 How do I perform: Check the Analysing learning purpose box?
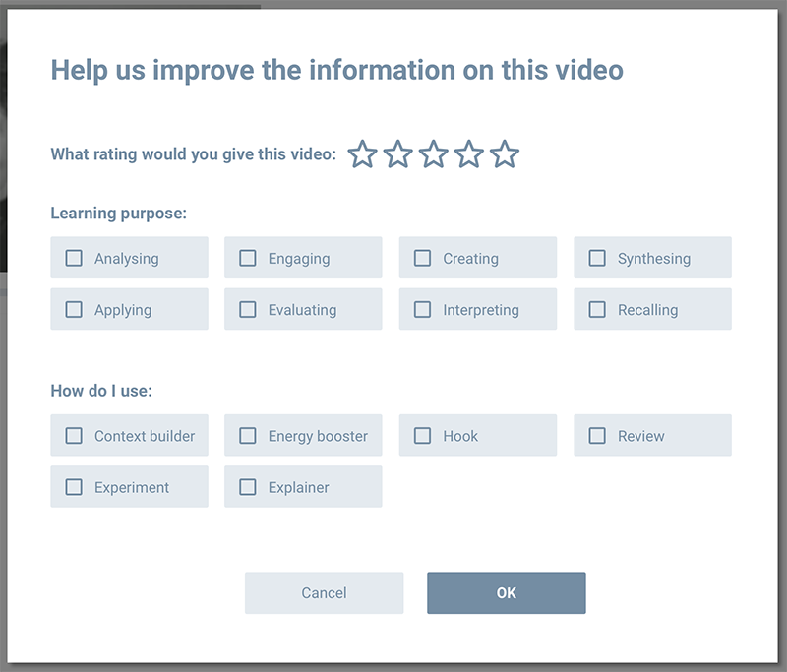(x=74, y=258)
